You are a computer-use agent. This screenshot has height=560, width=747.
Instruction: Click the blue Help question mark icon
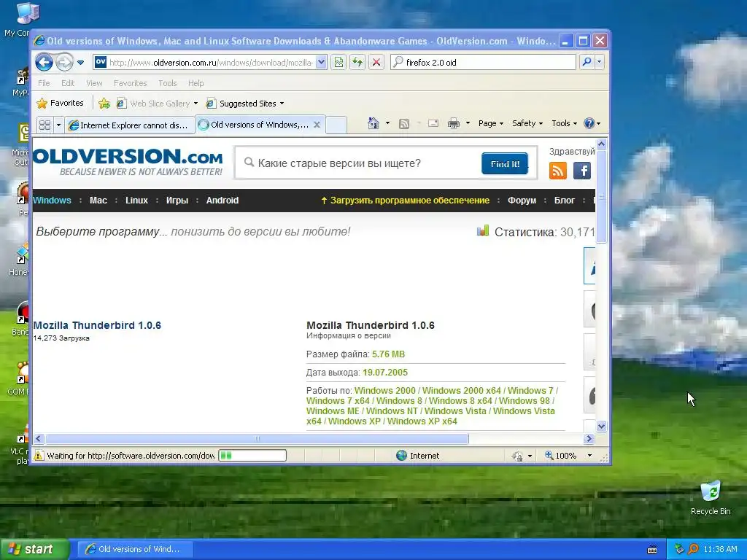click(x=589, y=123)
